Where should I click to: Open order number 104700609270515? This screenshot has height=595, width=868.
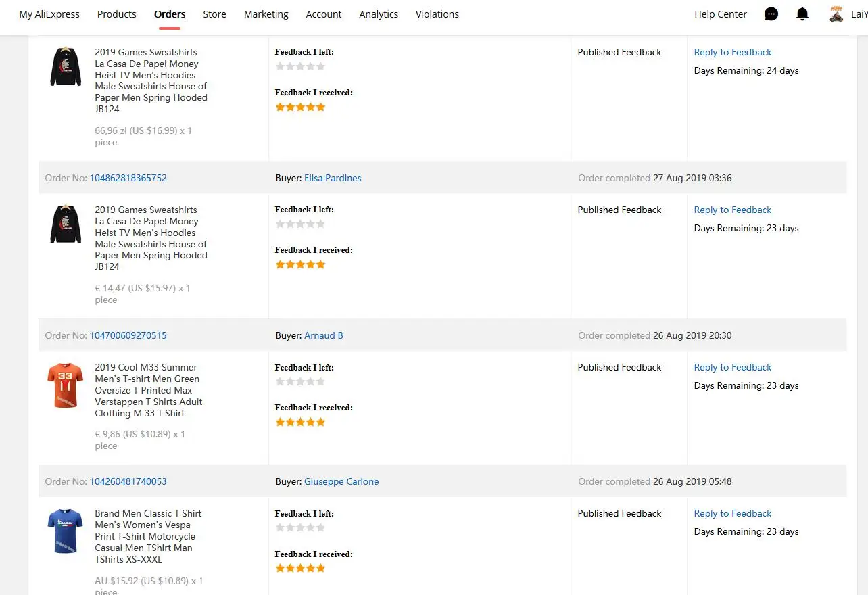(128, 335)
